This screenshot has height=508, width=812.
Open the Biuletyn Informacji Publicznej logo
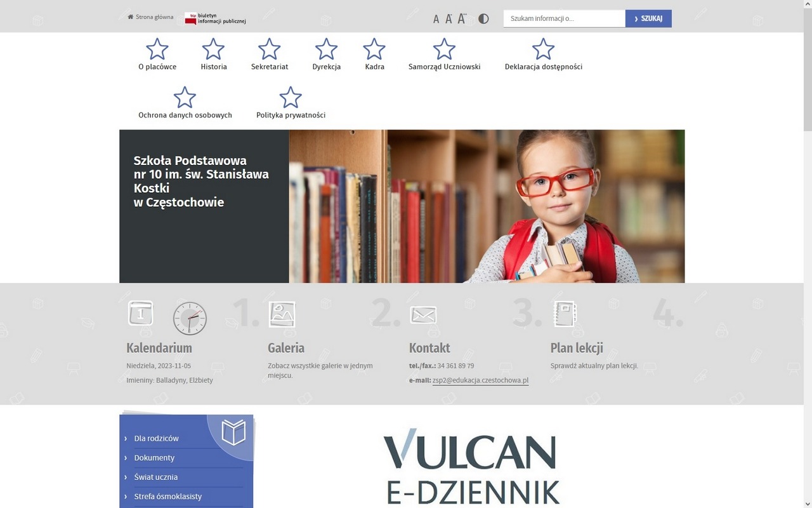tap(215, 18)
